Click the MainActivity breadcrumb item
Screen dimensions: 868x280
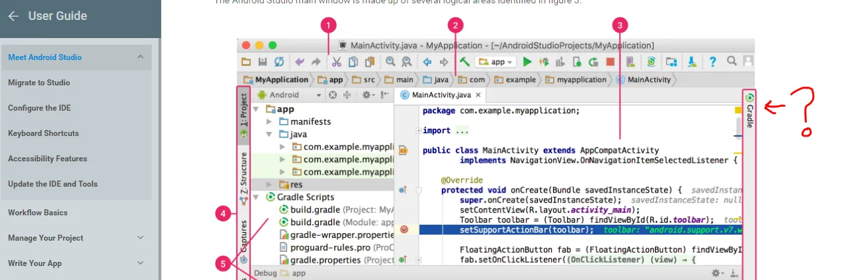tap(644, 80)
